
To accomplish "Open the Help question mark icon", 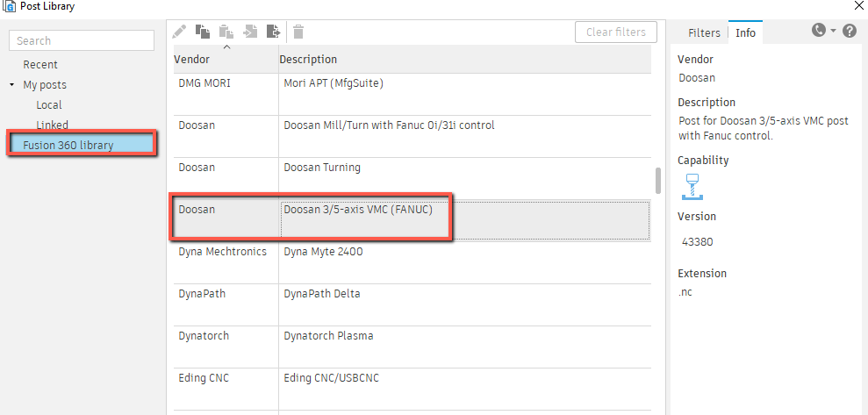I will (850, 31).
